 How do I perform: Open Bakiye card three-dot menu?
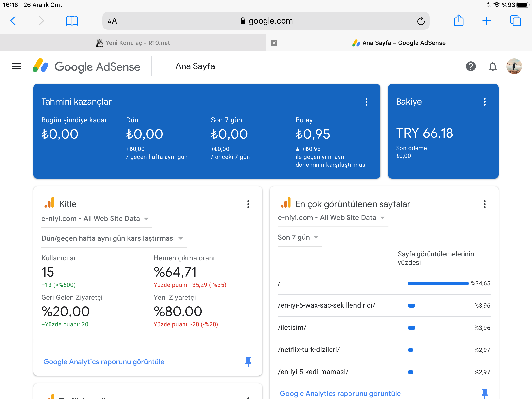(485, 102)
